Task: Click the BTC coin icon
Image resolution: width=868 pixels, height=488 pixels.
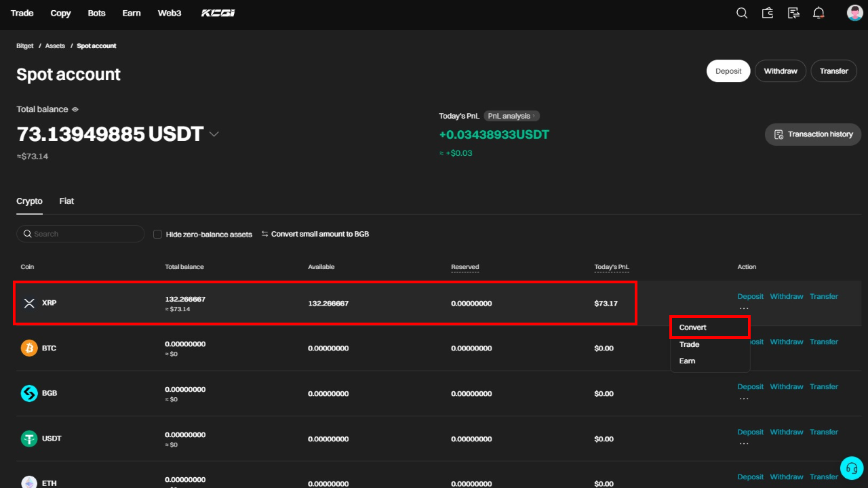Action: coord(29,348)
